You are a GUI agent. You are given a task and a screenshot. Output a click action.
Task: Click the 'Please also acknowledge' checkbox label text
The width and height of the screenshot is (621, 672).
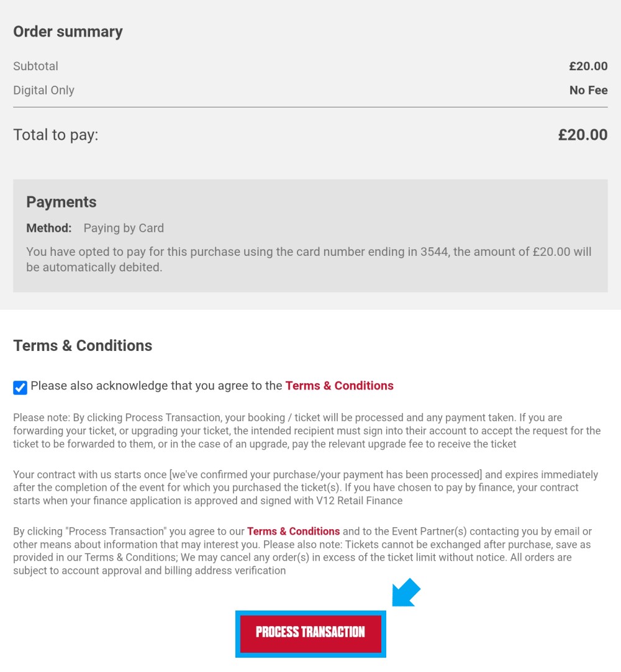tap(156, 386)
